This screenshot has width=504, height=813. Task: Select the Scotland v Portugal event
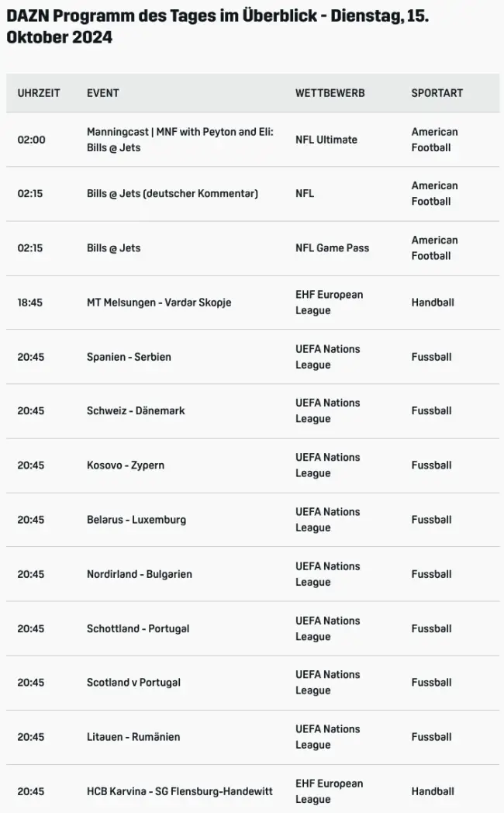tap(134, 683)
